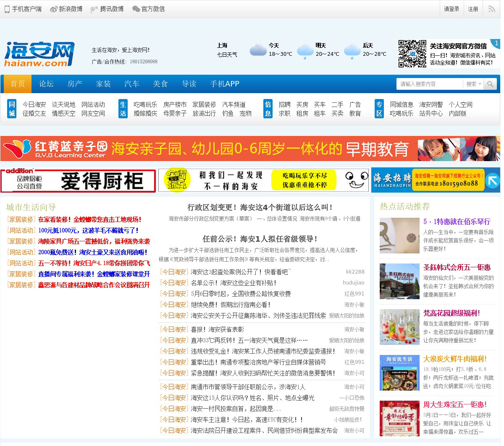Click the 手机客户端 phone icon
The height and width of the screenshot is (446, 504).
pyautogui.click(x=7, y=9)
